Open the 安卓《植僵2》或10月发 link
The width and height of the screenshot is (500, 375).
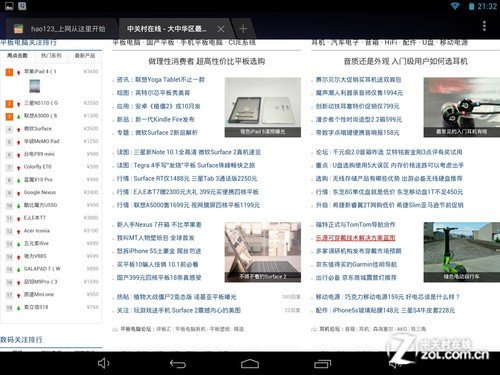pos(168,106)
